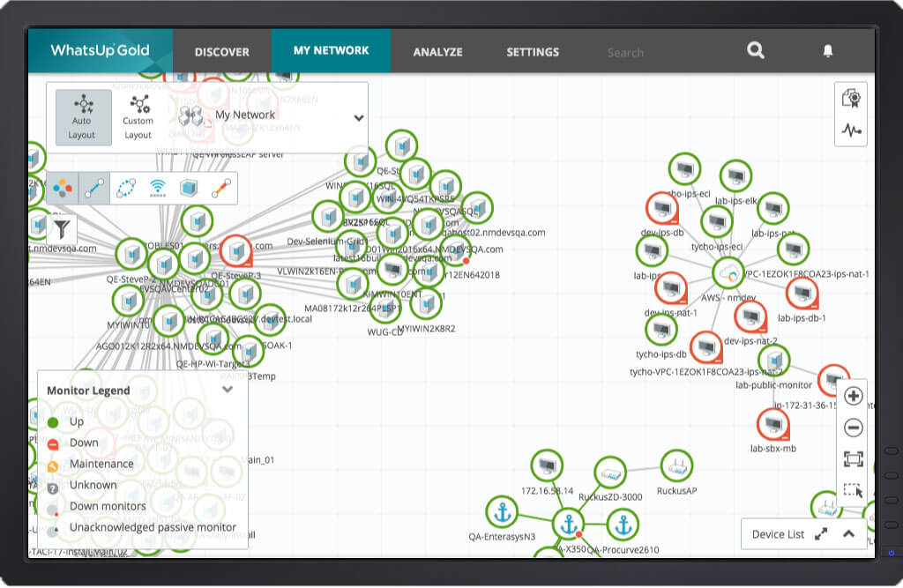Click the pulse waveform monitor icon

coord(851,130)
